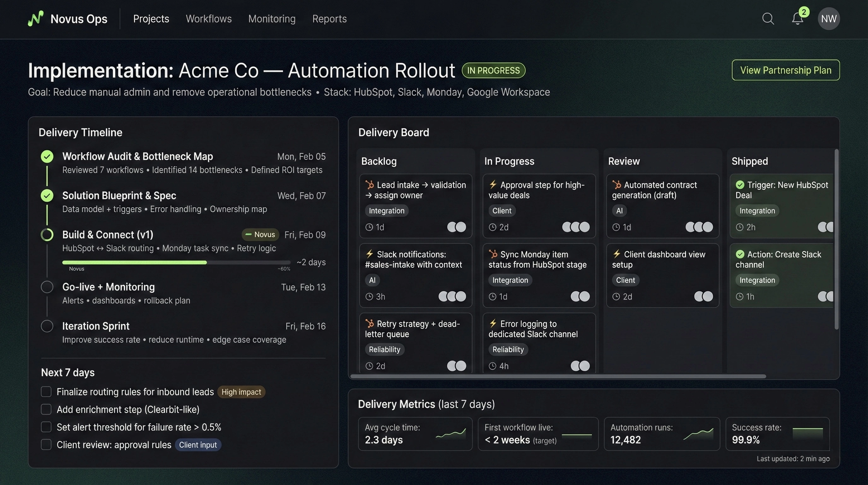Viewport: 868px width, 485px height.
Task: Click green check on Create Slack channel card
Action: [x=740, y=254]
